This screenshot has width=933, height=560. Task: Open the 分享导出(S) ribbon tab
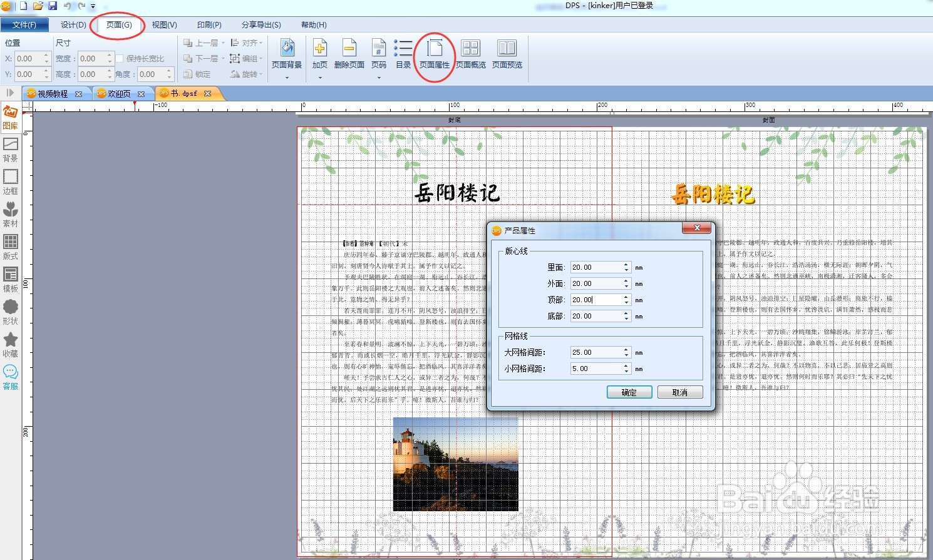point(261,25)
